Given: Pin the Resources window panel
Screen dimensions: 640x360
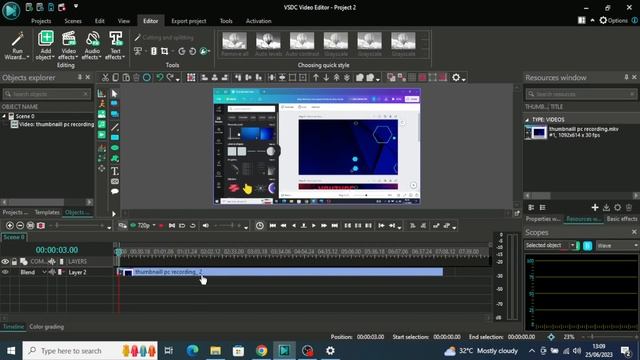Looking at the screenshot, I should (x=627, y=77).
